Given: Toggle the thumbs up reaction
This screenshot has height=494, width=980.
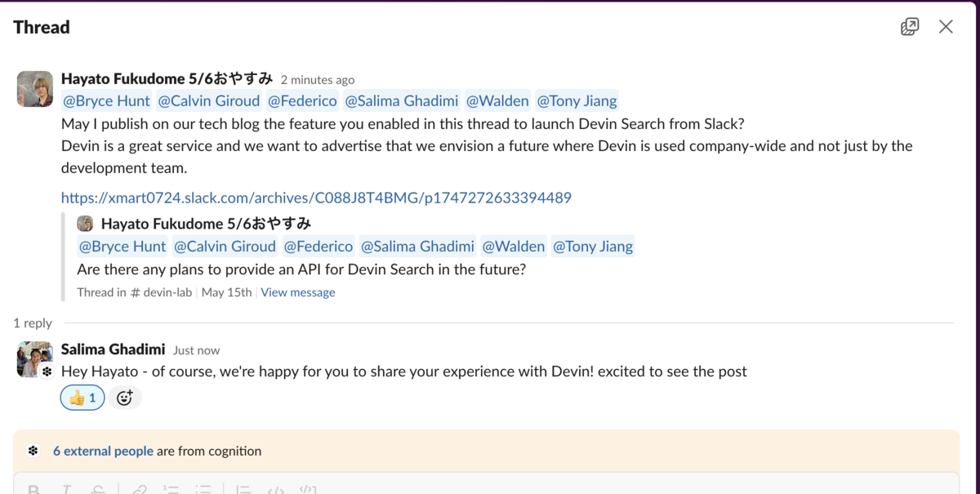Looking at the screenshot, I should pyautogui.click(x=82, y=398).
